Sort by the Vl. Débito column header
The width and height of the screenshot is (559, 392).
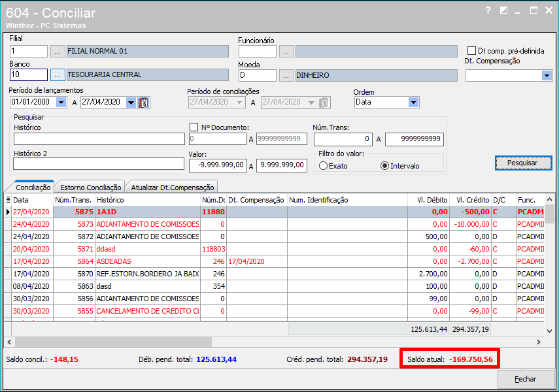click(x=428, y=200)
